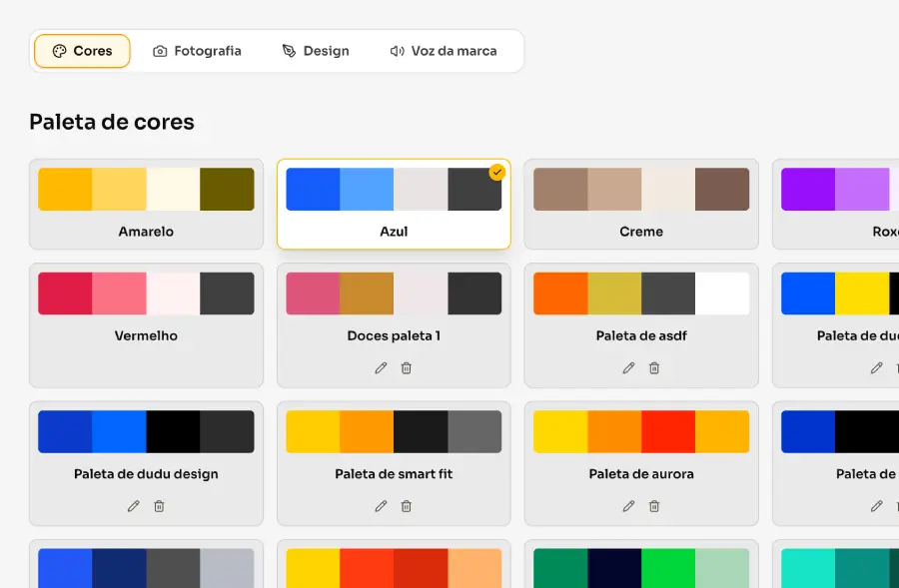Click the palette icon in Cores tab
The image size is (899, 588).
point(60,51)
